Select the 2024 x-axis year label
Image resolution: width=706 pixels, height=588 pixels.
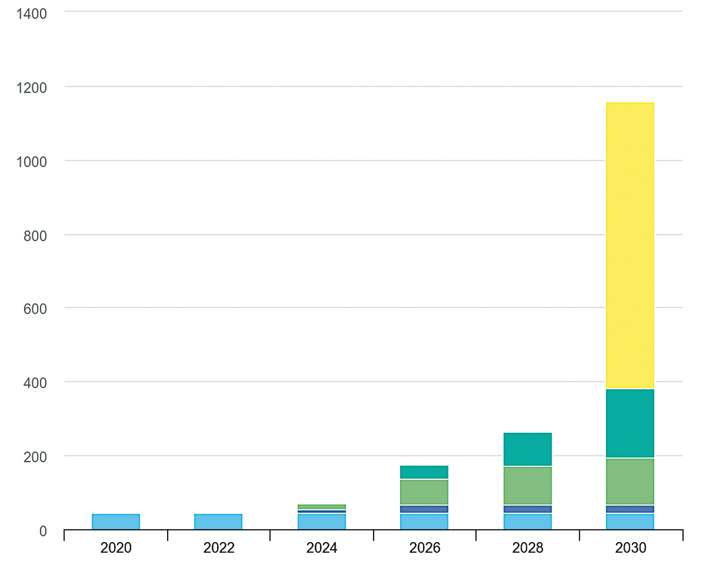(321, 548)
